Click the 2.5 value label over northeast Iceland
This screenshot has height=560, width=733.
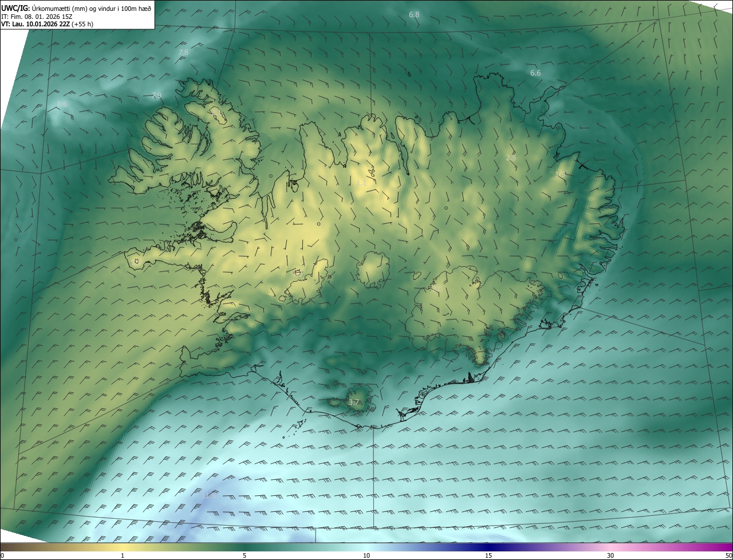(x=511, y=157)
